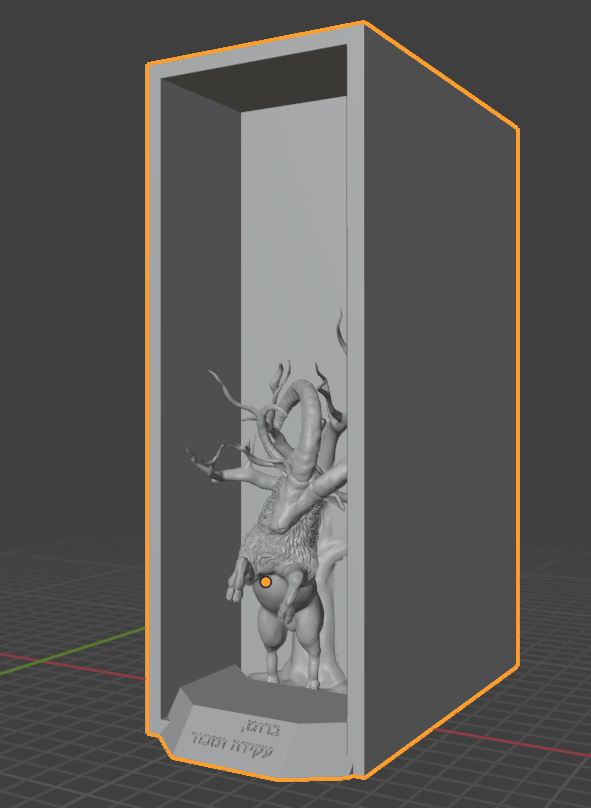Click the orange object origin dot
Image resolution: width=591 pixels, height=808 pixels.
pos(265,582)
